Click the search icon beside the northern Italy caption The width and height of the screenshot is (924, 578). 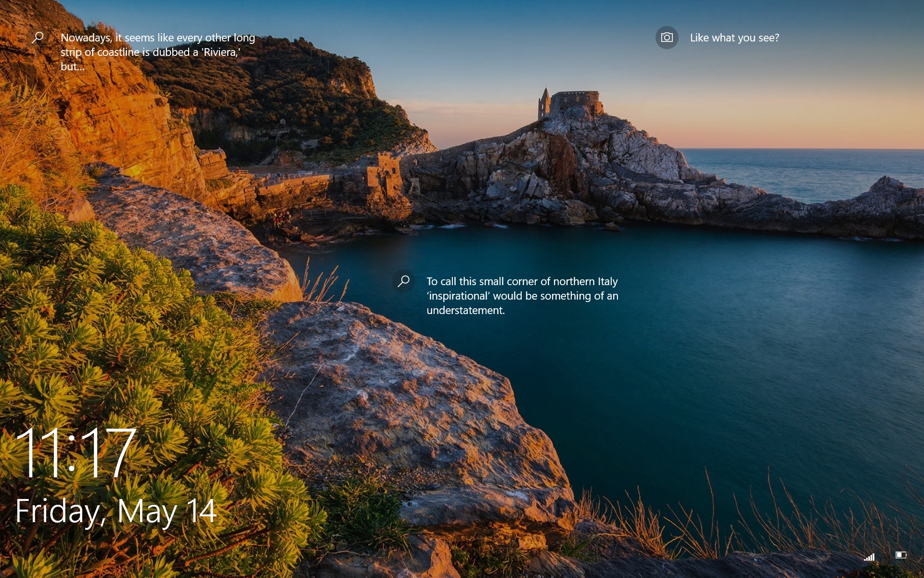[403, 281]
